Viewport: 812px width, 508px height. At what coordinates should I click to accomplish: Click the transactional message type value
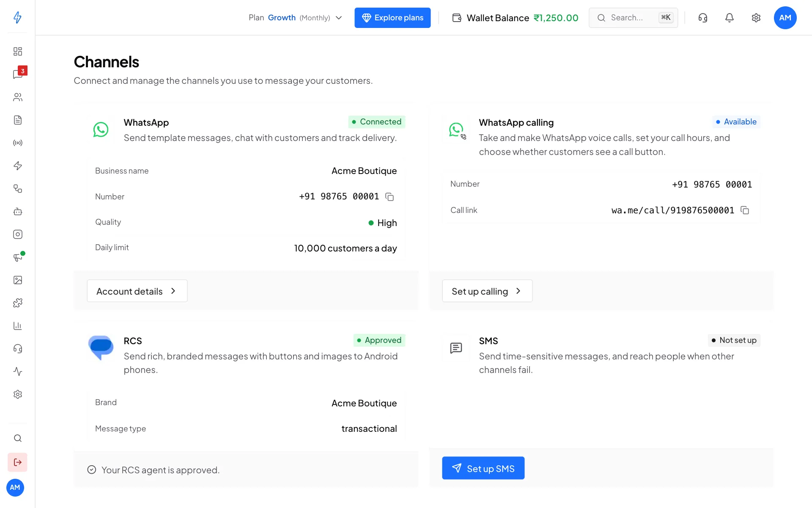coord(369,429)
